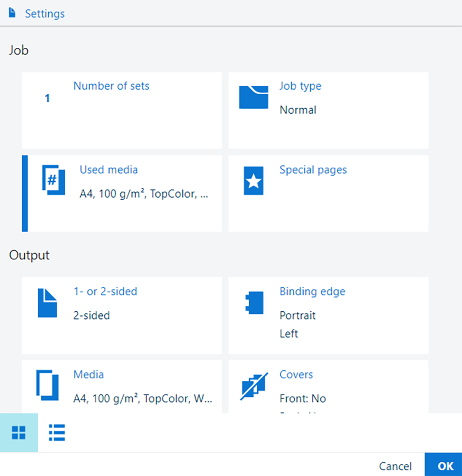Open Special pages settings label

(313, 170)
